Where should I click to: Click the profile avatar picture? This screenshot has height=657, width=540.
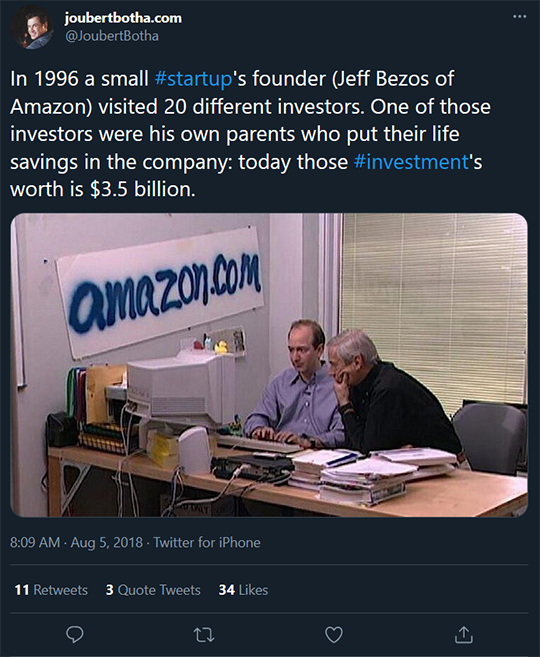[x=32, y=28]
